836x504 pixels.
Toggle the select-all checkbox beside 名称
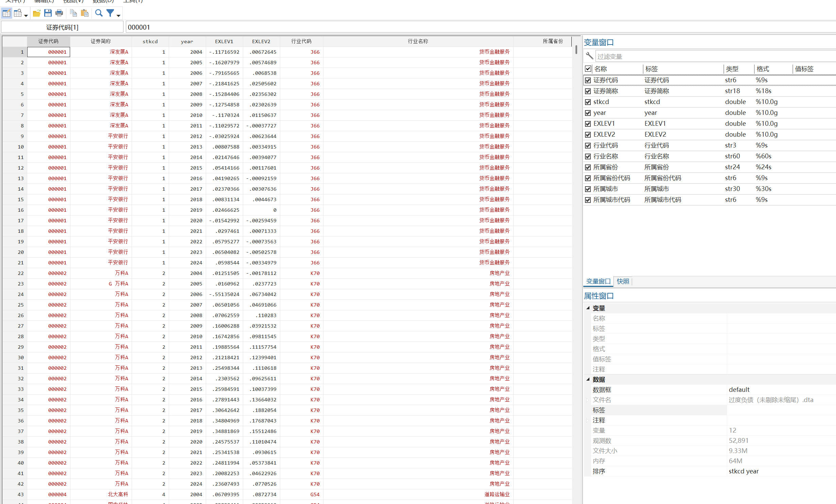pyautogui.click(x=588, y=69)
